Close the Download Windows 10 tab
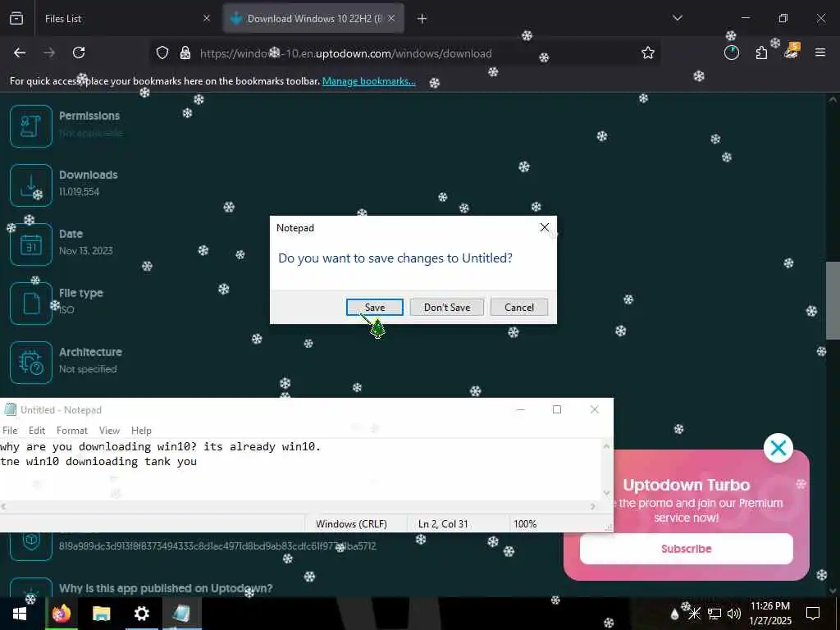The height and width of the screenshot is (630, 840). pyautogui.click(x=391, y=19)
